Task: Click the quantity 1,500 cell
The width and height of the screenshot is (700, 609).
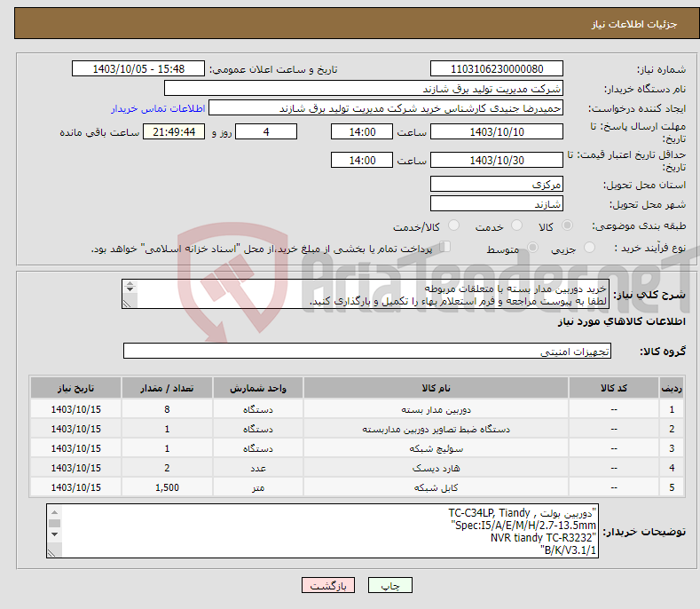Action: [167, 487]
